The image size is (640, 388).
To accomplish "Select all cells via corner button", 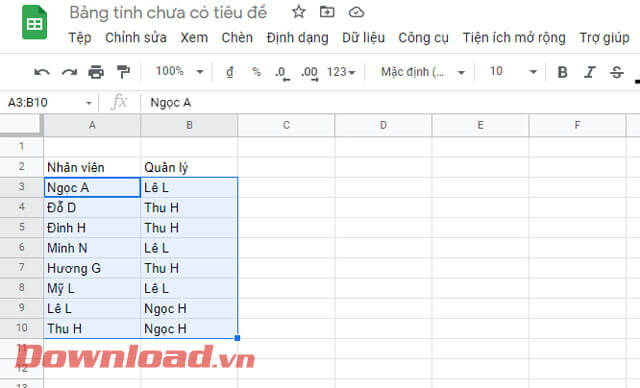I will click(21, 125).
